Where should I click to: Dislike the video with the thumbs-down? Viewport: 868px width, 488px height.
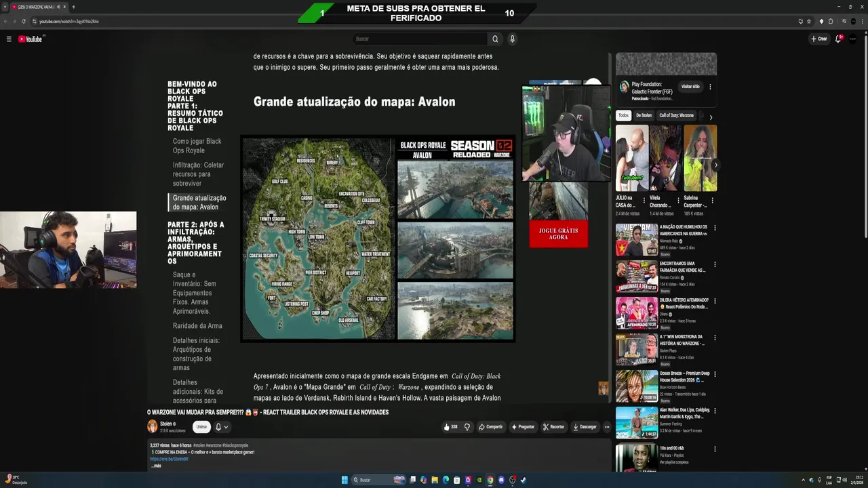tap(467, 427)
